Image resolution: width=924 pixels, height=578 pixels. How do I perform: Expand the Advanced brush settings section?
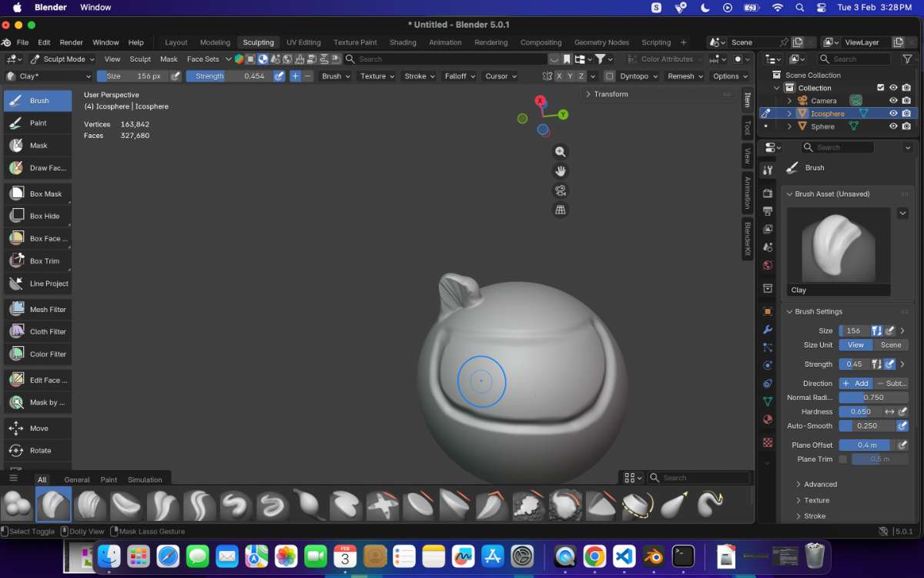click(x=820, y=484)
